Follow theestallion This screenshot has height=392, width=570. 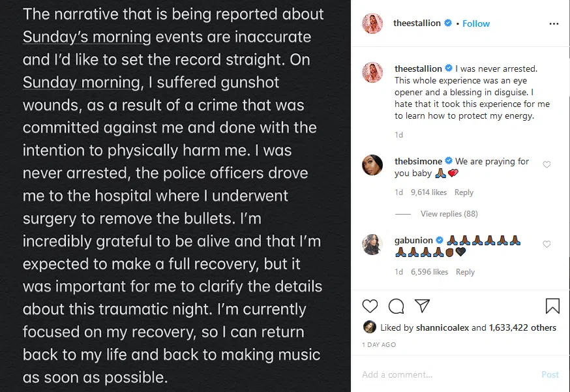coord(476,23)
